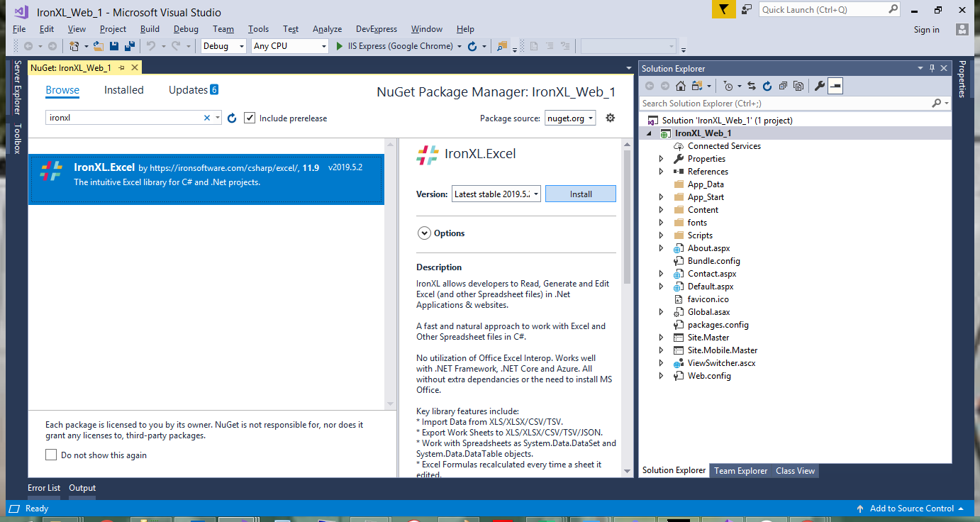
Task: Open the Any CPU platform dropdown
Action: pyautogui.click(x=290, y=46)
